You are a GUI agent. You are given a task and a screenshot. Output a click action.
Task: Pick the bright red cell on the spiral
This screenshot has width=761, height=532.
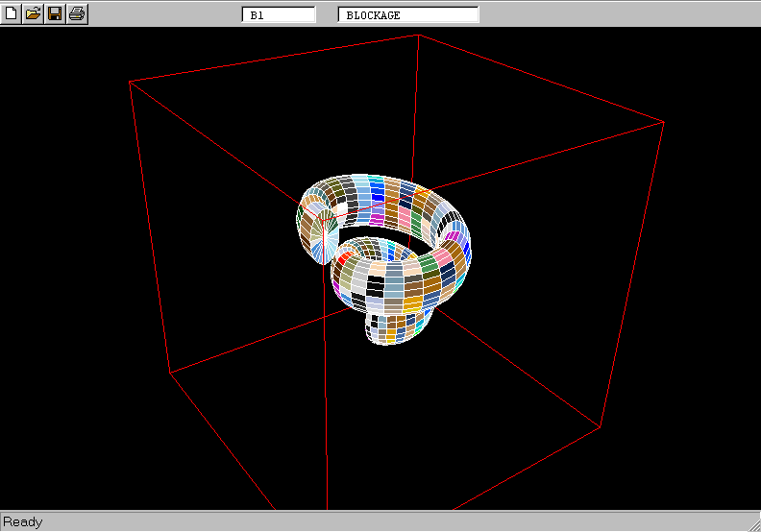[x=344, y=259]
